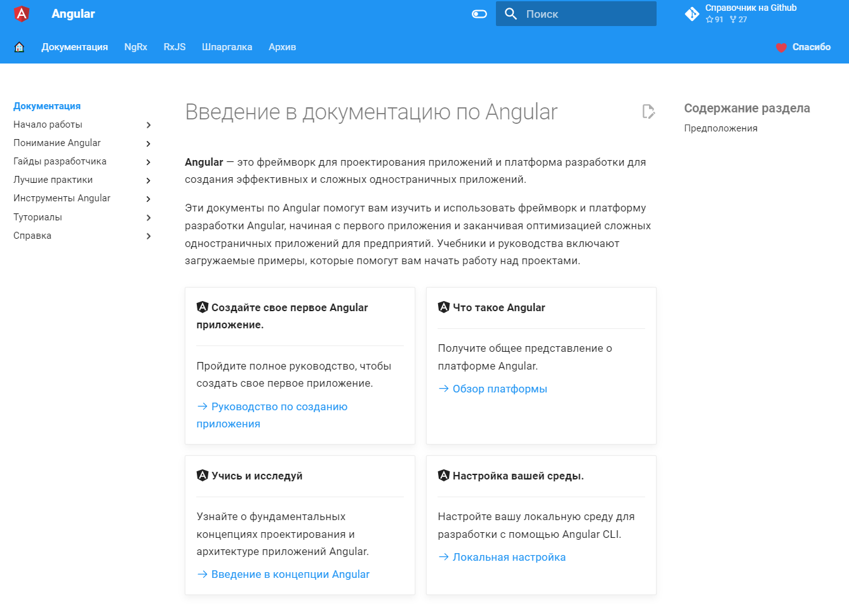
Task: Open the home icon in navigation bar
Action: [x=20, y=47]
